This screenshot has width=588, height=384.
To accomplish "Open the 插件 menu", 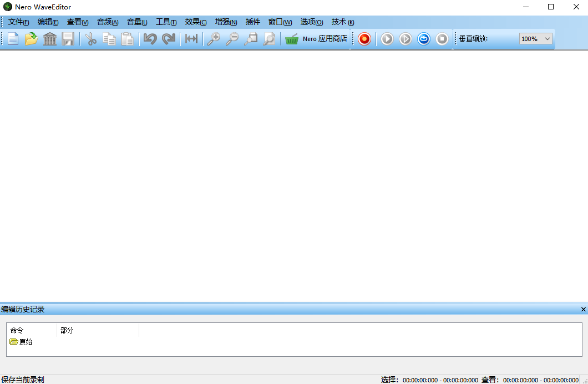I will click(253, 22).
